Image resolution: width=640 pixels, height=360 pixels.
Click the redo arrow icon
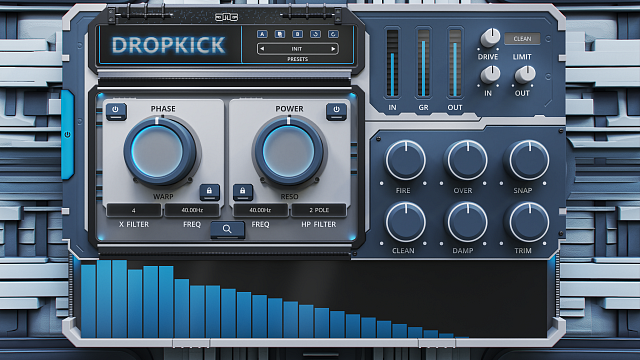point(333,34)
